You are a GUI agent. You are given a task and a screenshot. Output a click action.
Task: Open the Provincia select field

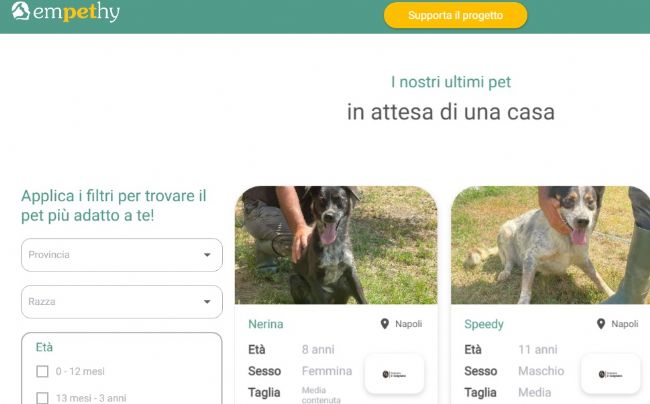(122, 255)
